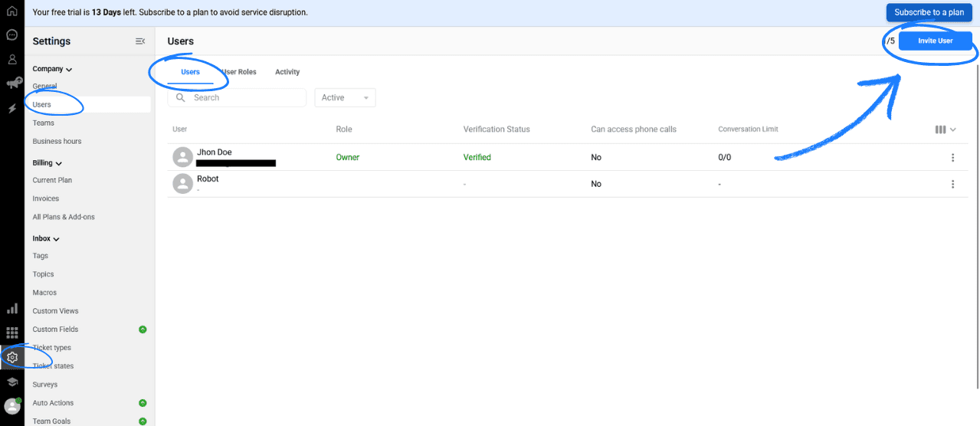
Task: Open Teams settings
Action: click(x=44, y=123)
